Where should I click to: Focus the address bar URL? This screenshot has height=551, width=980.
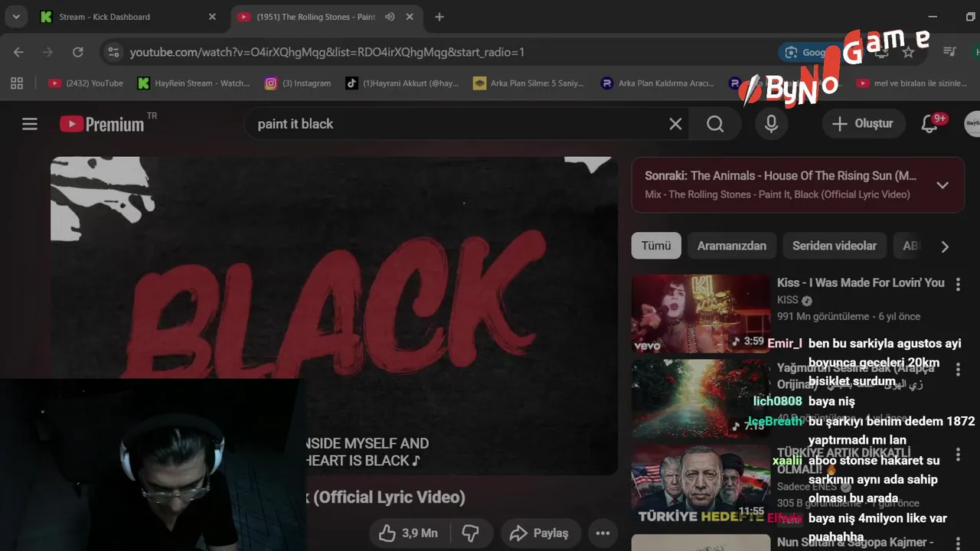tap(327, 52)
